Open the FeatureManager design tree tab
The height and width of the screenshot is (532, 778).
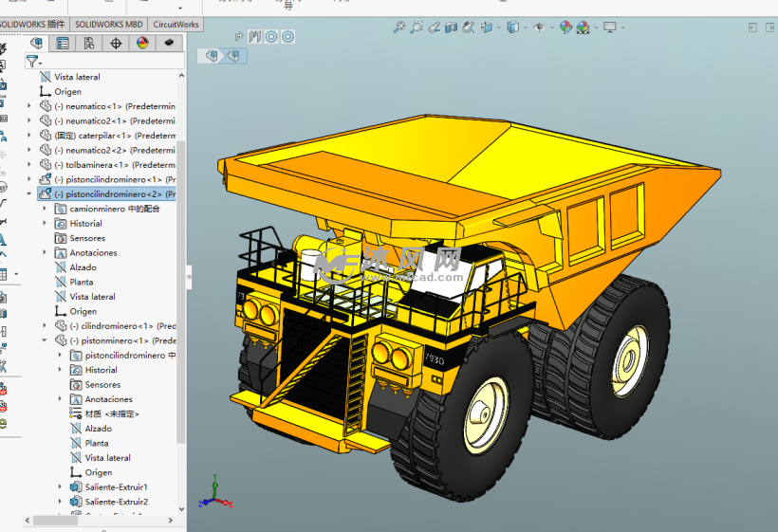[x=36, y=43]
